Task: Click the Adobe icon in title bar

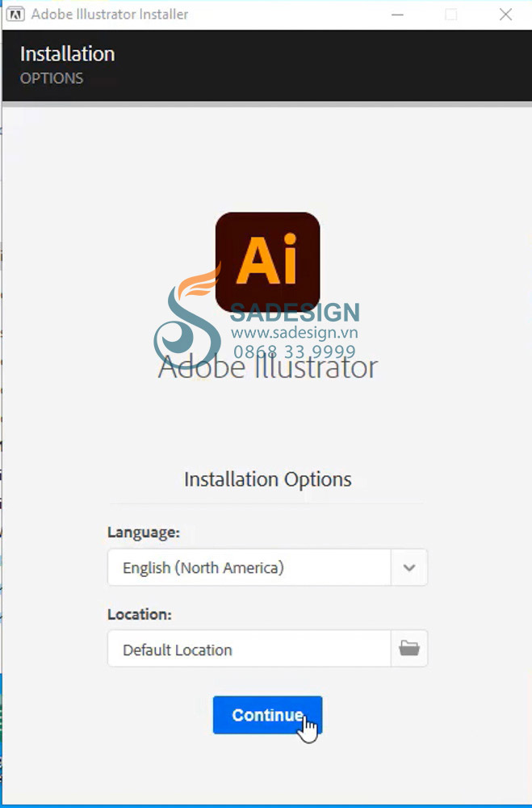Action: (15, 15)
